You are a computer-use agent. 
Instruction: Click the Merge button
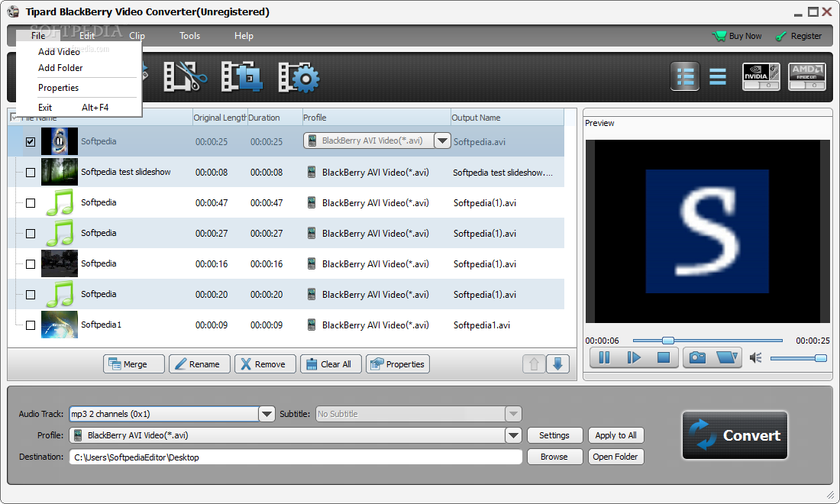pos(134,364)
